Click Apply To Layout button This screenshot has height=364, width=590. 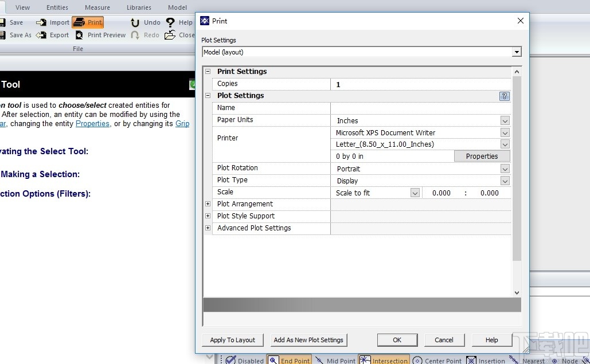(233, 340)
